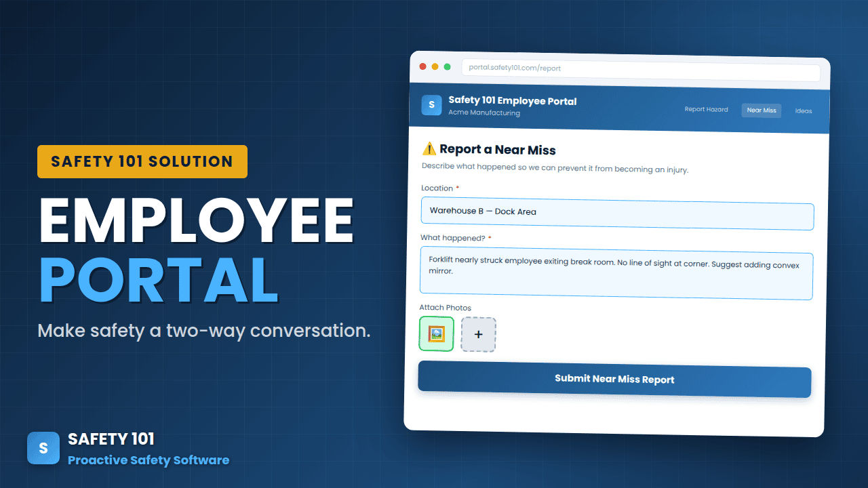Image resolution: width=868 pixels, height=488 pixels.
Task: Click the Safety 101 Solution yellow badge
Action: tap(142, 162)
